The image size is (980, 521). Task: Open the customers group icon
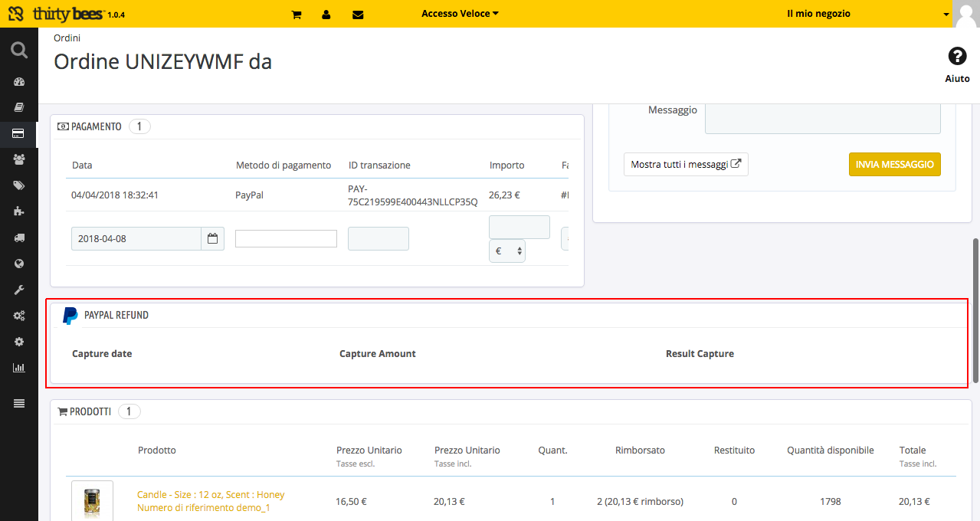pyautogui.click(x=19, y=159)
